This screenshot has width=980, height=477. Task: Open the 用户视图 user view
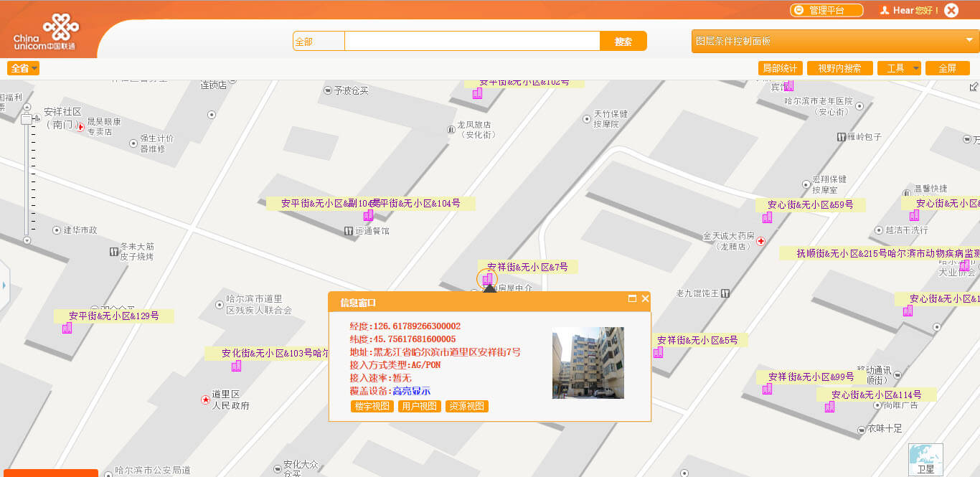point(420,406)
